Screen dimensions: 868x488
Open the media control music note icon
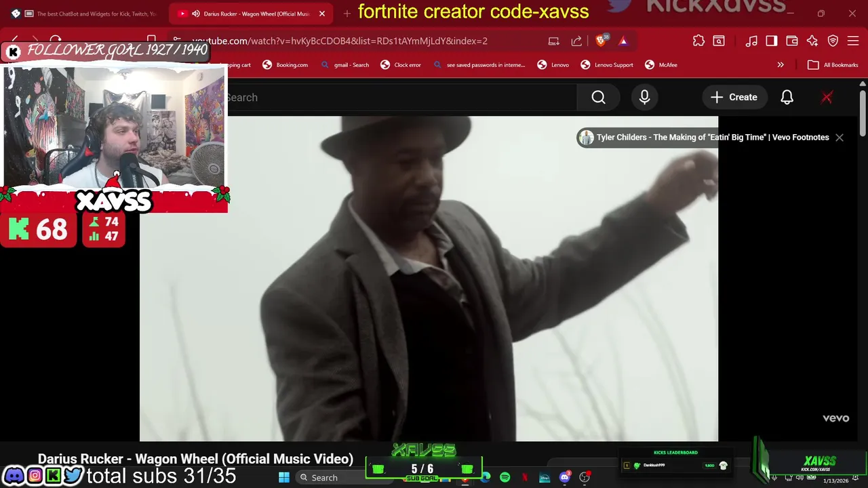[751, 41]
